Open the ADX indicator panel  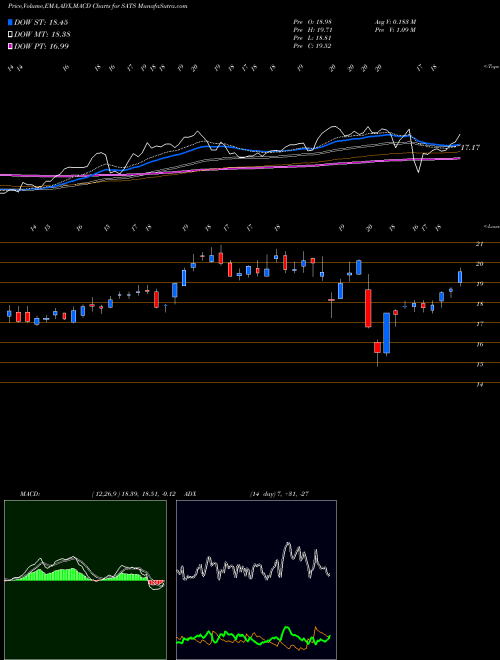pos(256,580)
